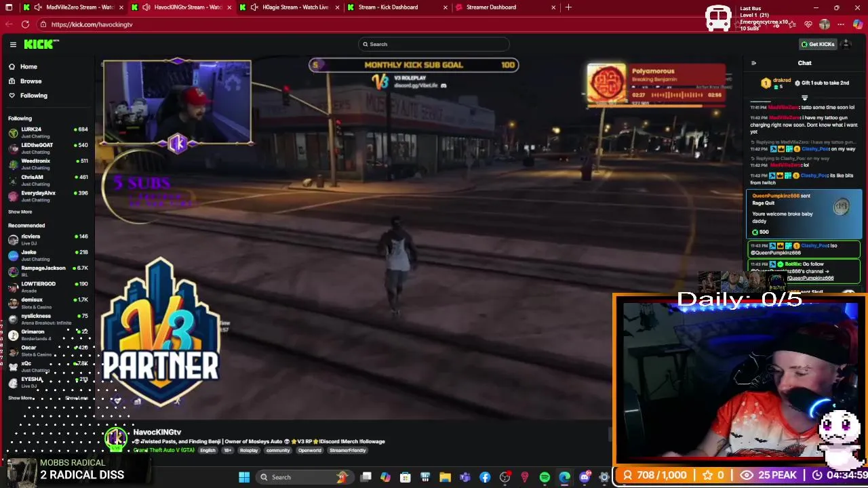This screenshot has width=868, height=488.
Task: Open Microsoft Teams from taskbar
Action: (x=465, y=477)
